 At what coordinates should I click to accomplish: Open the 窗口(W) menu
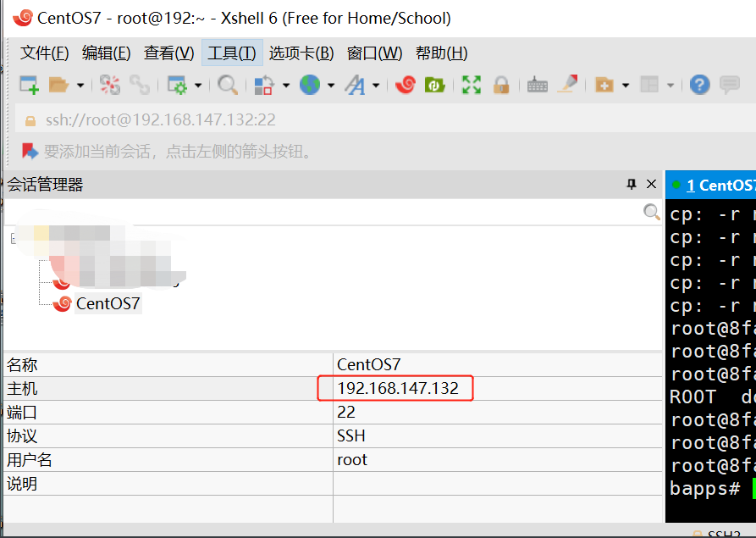coord(375,53)
